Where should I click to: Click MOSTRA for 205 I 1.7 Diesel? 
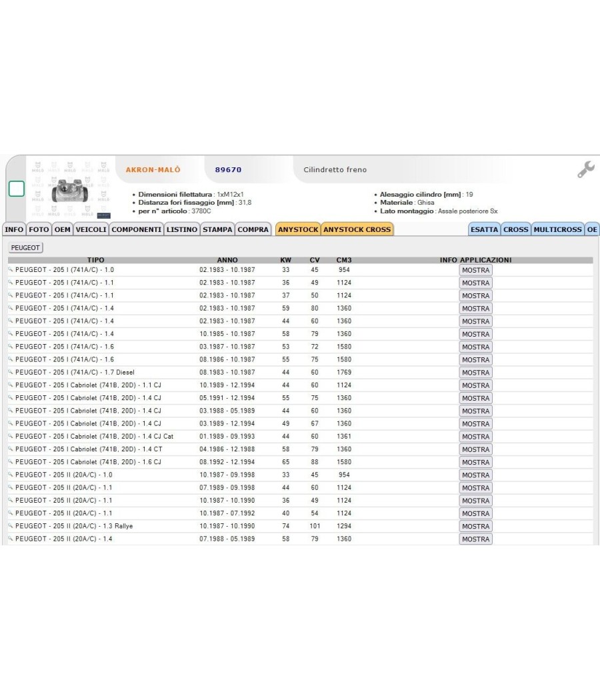476,372
